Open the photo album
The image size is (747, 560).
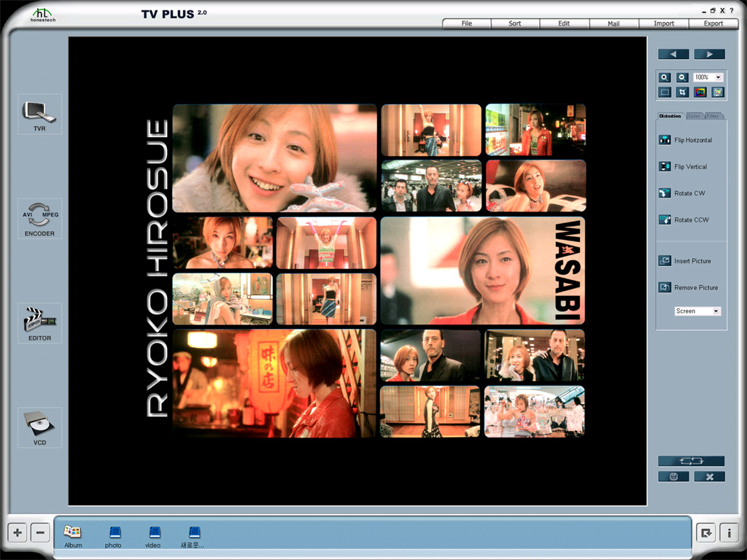(113, 536)
